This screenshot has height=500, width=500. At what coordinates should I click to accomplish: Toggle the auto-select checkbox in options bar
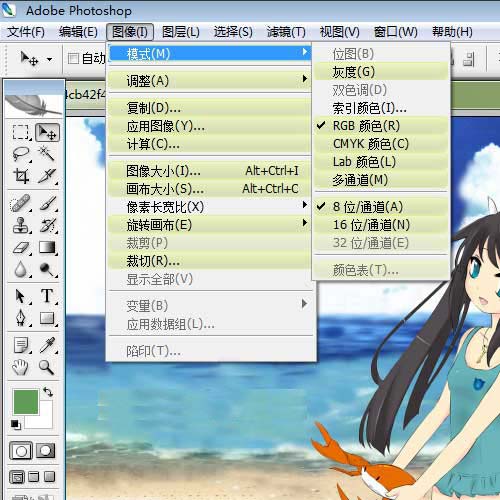click(x=73, y=59)
